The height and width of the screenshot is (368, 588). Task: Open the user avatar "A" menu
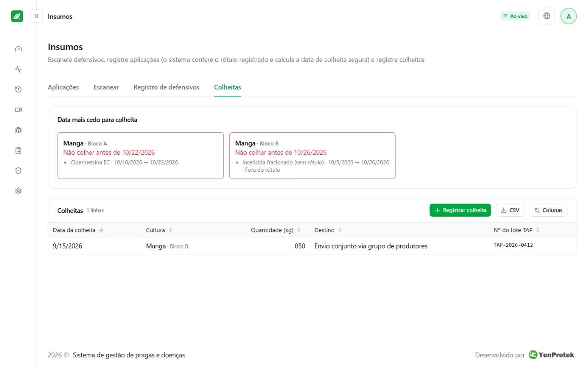click(569, 16)
